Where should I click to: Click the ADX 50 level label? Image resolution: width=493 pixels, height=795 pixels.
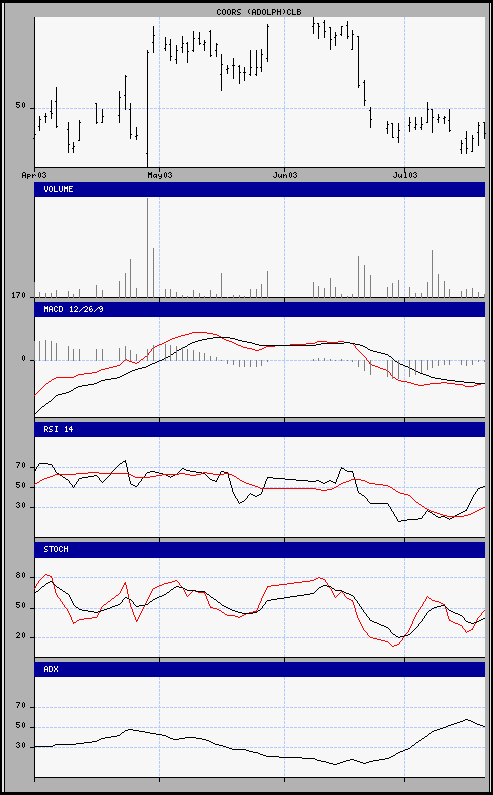tap(21, 726)
